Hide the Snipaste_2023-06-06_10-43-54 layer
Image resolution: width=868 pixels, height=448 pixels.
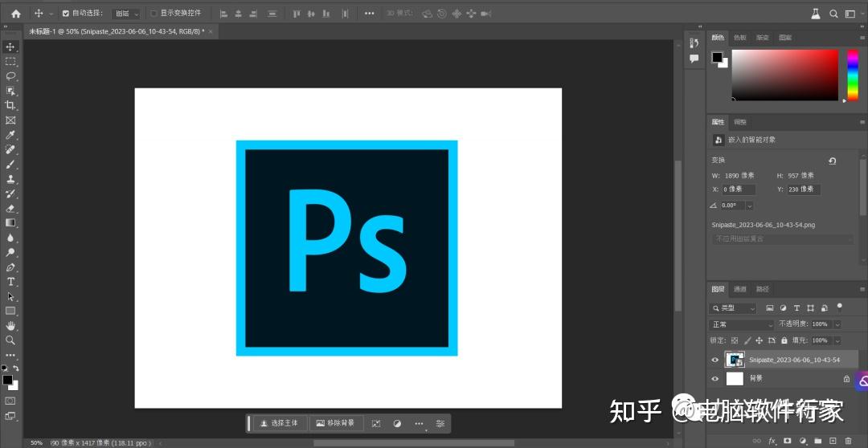pos(714,360)
